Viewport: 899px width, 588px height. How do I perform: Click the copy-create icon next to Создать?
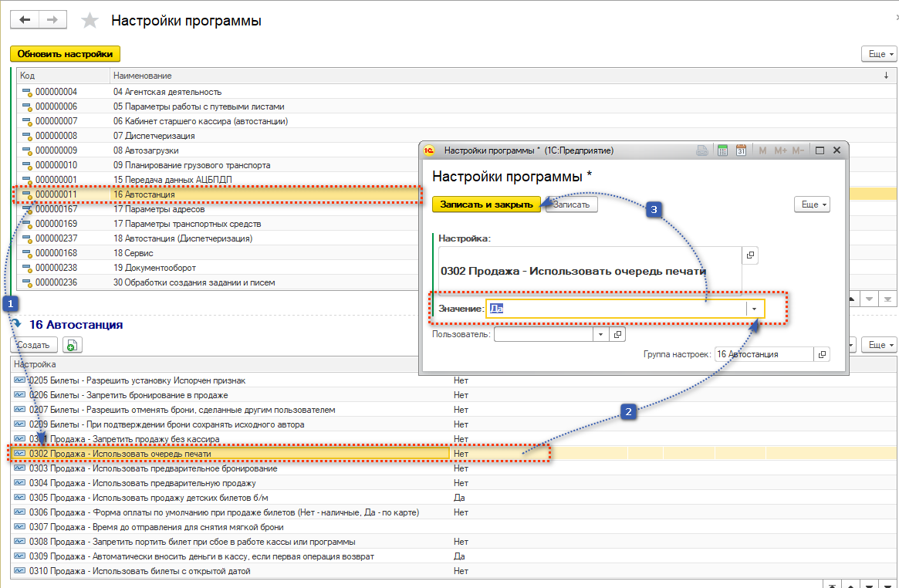coord(72,345)
